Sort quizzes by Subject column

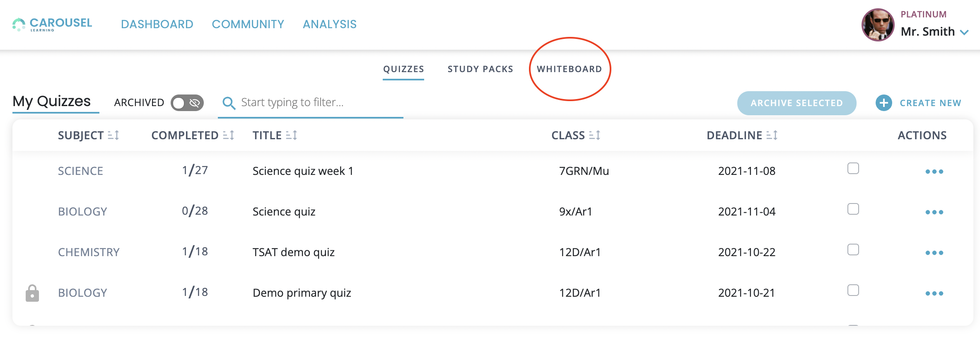(113, 135)
